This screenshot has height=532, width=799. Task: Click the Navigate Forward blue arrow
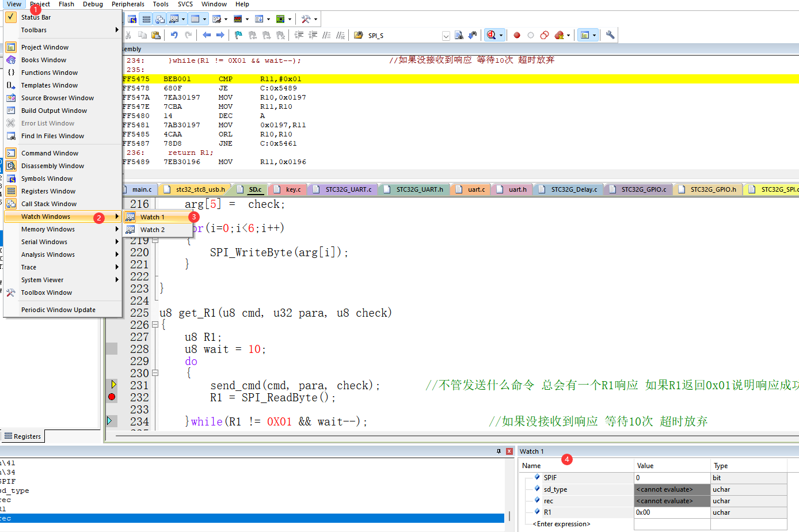coord(220,35)
